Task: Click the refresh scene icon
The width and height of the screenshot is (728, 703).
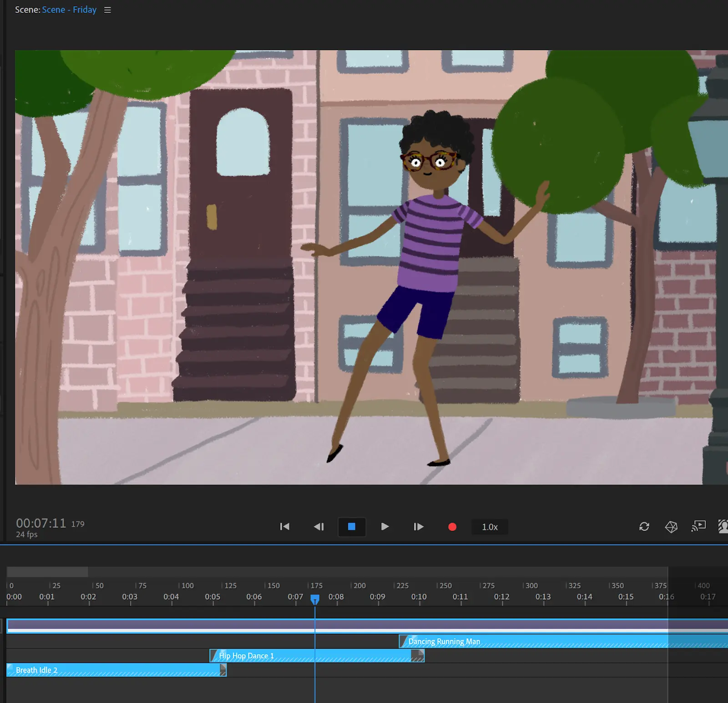Action: point(644,527)
